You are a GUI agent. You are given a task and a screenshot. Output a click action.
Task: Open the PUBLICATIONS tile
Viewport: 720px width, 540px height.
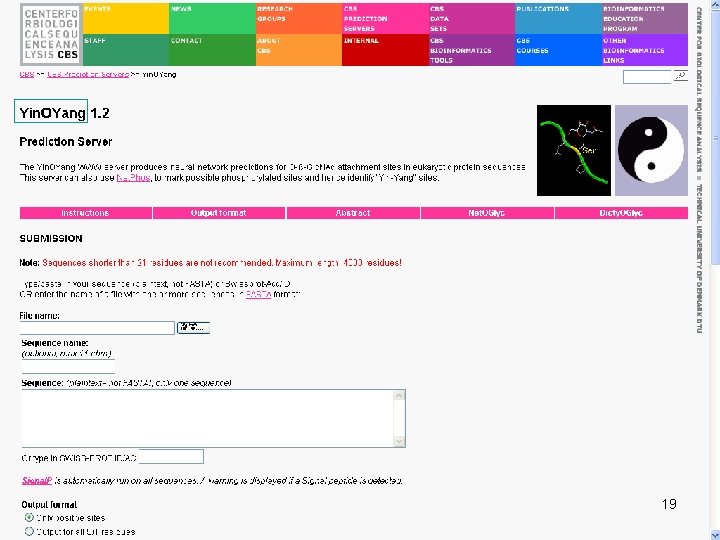click(x=558, y=18)
